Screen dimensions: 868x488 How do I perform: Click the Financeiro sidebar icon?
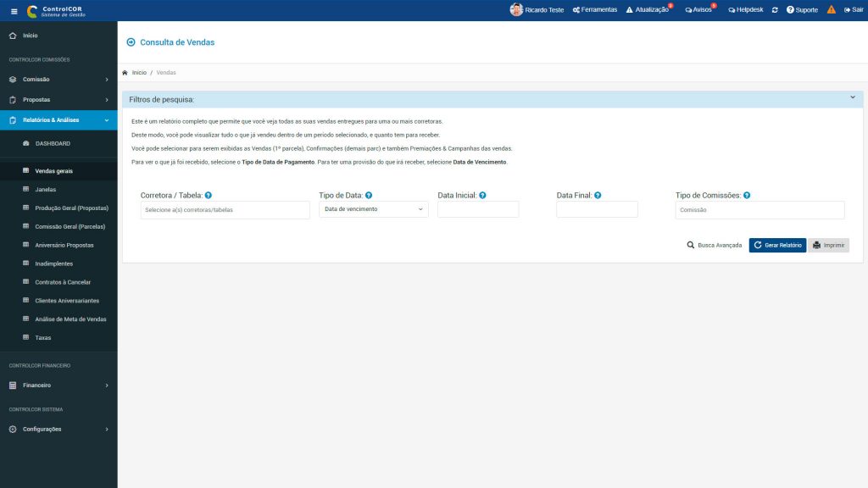point(13,385)
